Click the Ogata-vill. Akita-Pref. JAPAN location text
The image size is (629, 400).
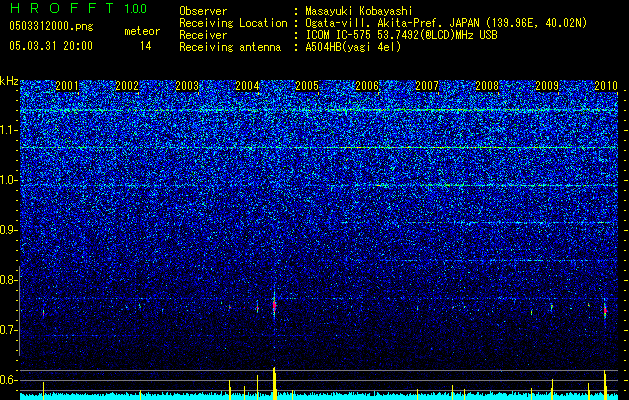pyautogui.click(x=446, y=23)
